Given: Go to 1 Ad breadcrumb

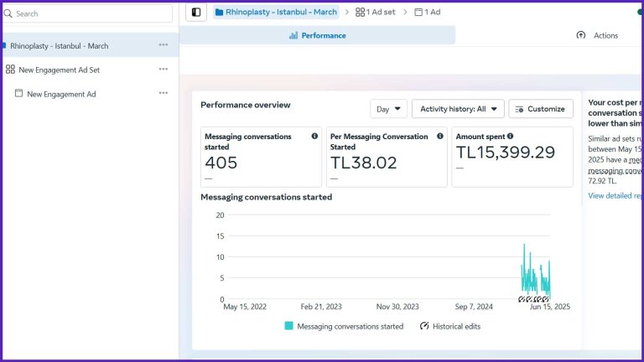Looking at the screenshot, I should click(428, 13).
